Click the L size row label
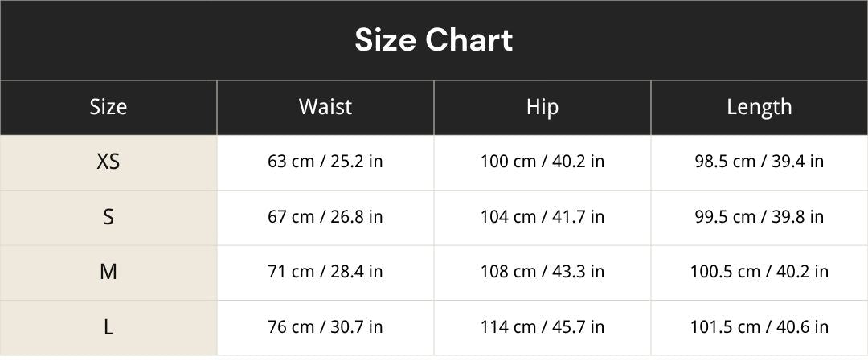Screen dimensions: 868x361 point(108,328)
